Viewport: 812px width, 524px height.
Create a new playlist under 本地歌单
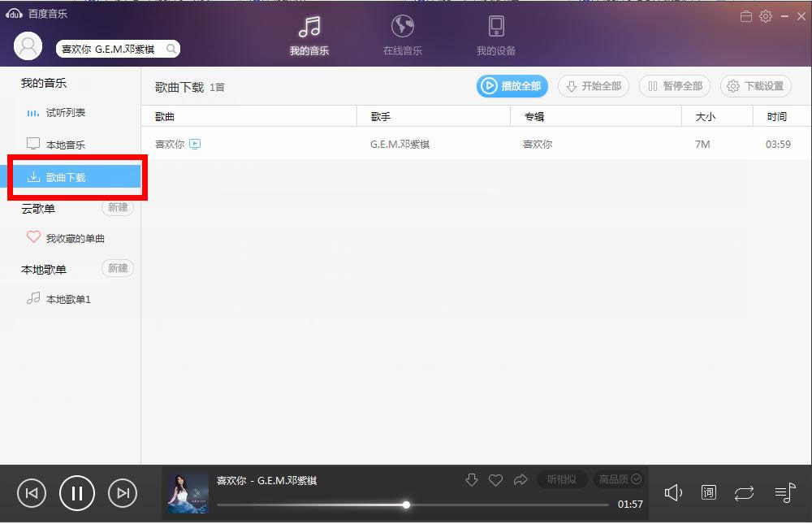coord(117,267)
